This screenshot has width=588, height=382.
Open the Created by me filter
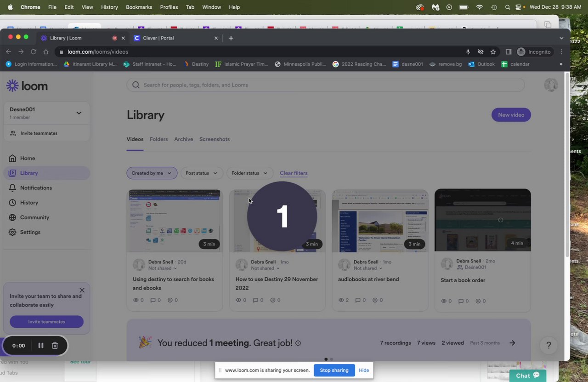(x=152, y=173)
